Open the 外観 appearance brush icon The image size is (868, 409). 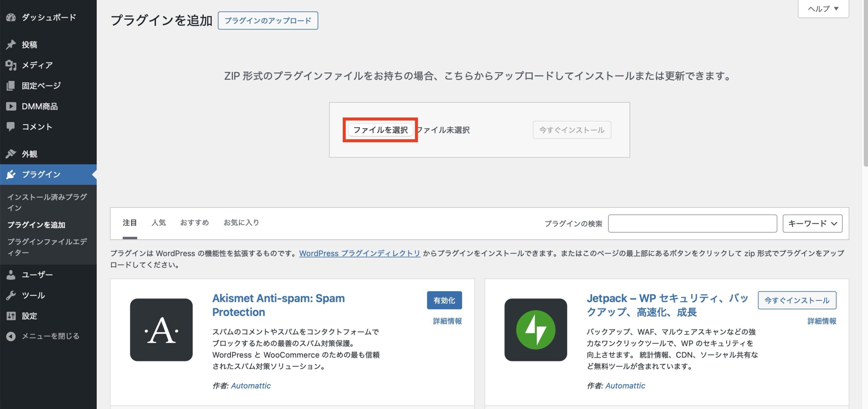click(x=11, y=154)
